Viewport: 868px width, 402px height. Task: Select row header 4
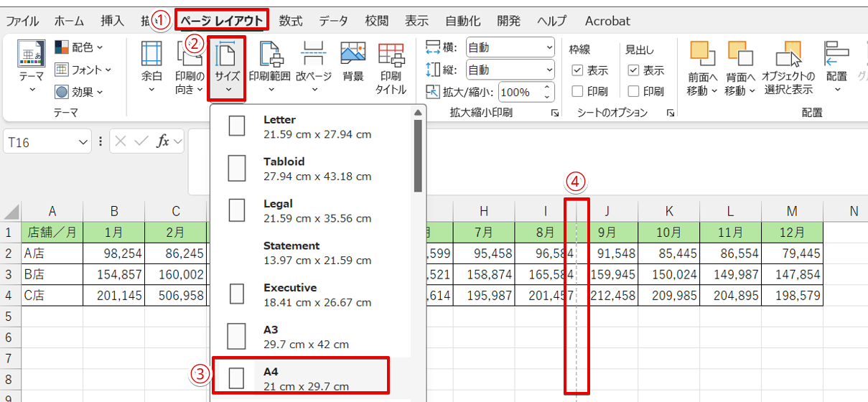[x=10, y=295]
